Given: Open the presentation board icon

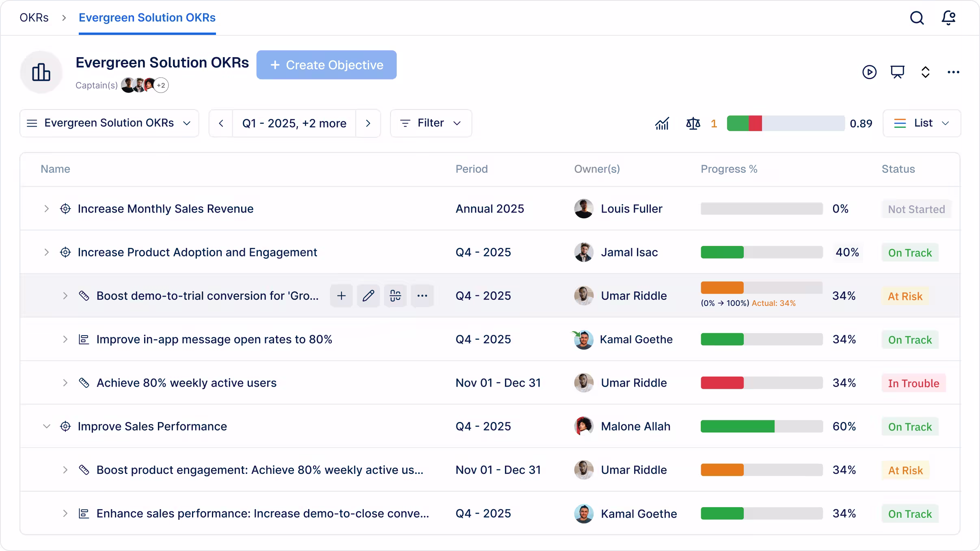Looking at the screenshot, I should 897,72.
